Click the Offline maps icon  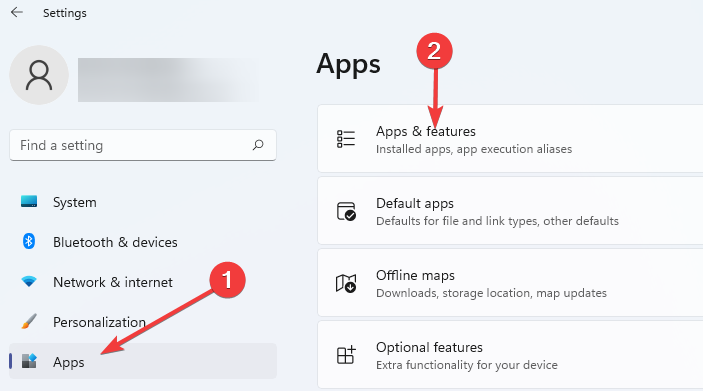click(346, 283)
